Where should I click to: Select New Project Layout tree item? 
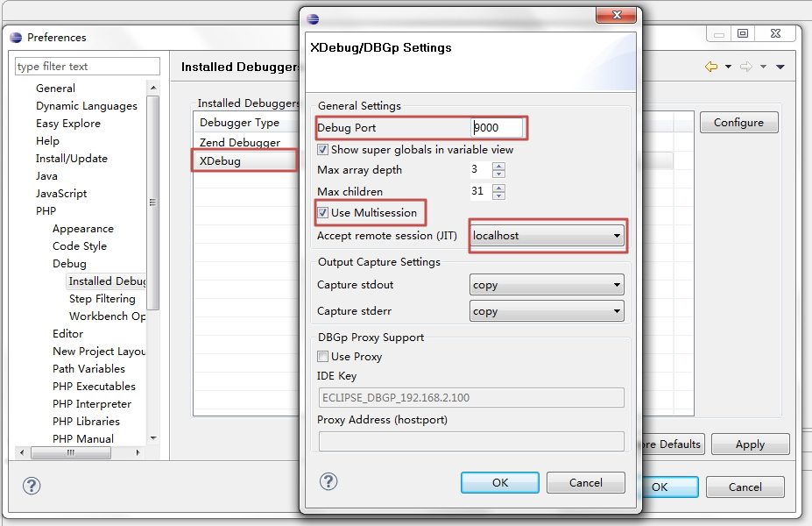[99, 352]
